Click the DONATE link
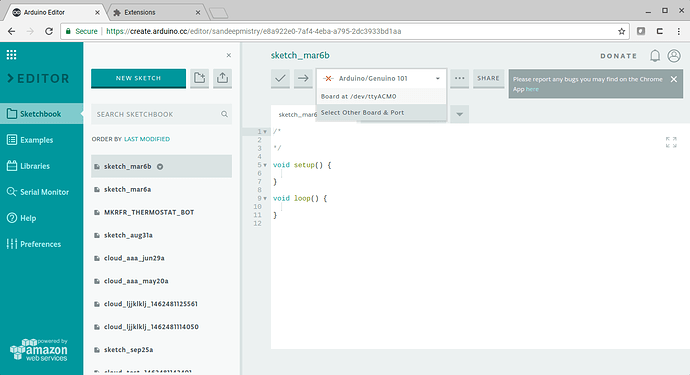The width and height of the screenshot is (690, 375). pyautogui.click(x=619, y=56)
